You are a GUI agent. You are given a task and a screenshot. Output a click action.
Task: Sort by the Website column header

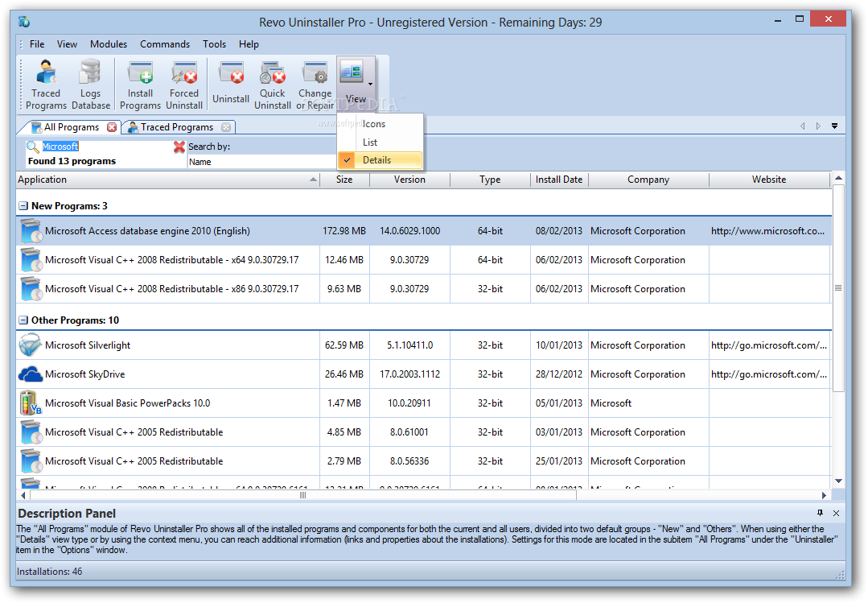pos(769,180)
